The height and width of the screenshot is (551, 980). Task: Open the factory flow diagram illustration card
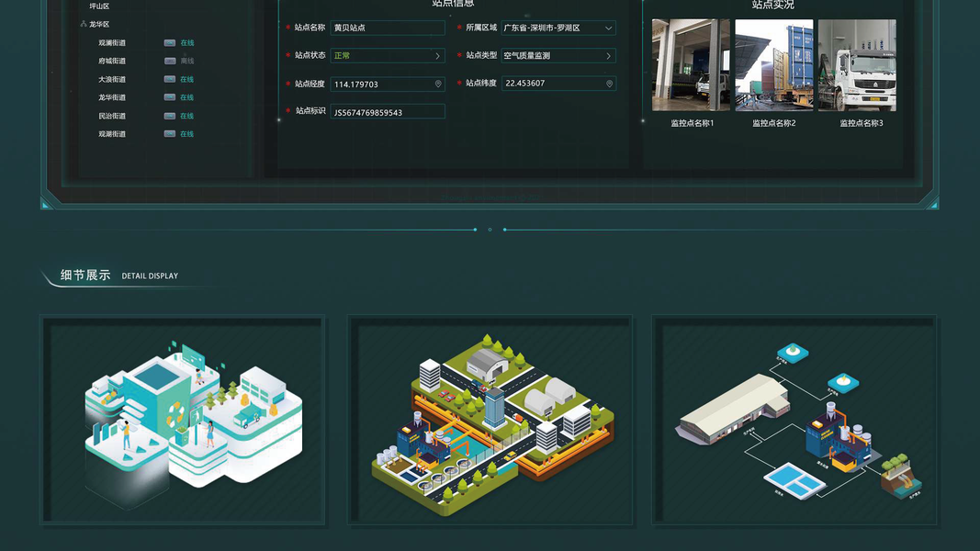[794, 420]
